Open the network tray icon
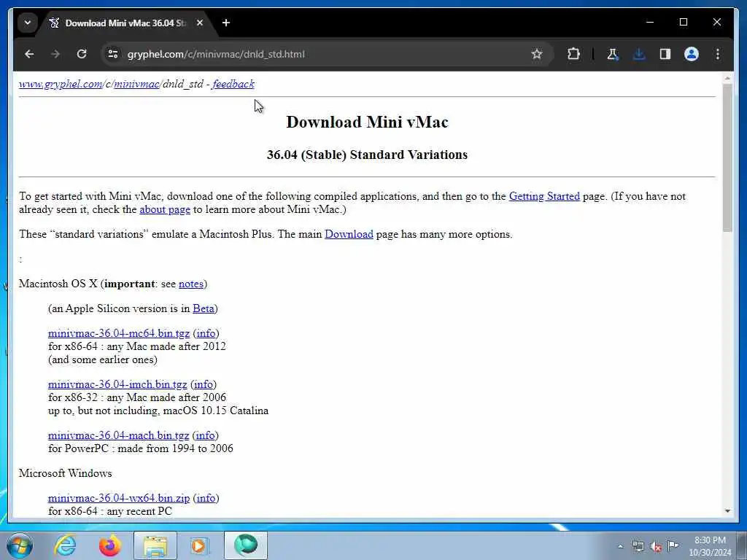This screenshot has height=560, width=747. (x=638, y=547)
